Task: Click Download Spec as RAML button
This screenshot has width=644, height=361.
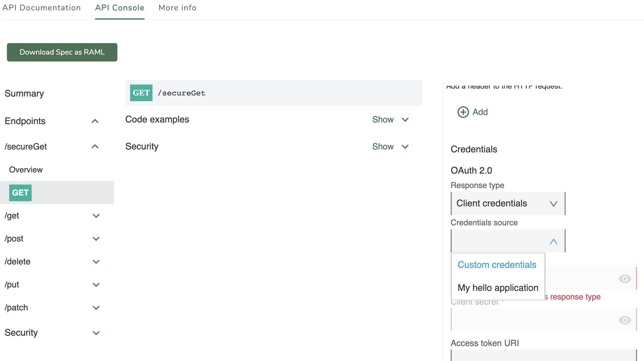Action: coord(62,52)
